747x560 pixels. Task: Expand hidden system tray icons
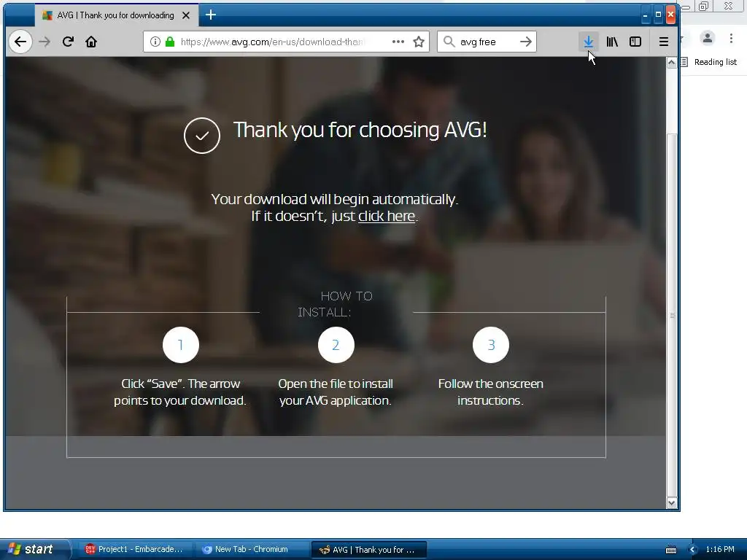pos(693,550)
